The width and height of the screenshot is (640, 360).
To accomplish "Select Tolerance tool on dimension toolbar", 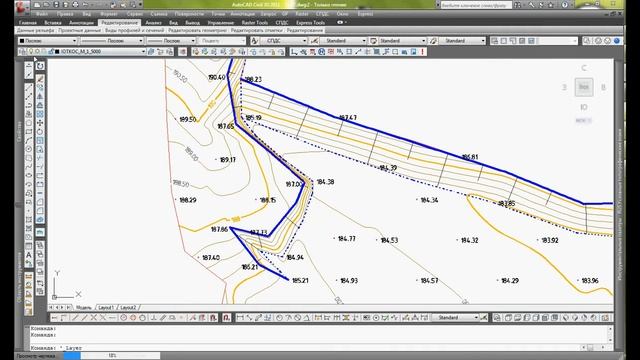I will click(x=367, y=318).
